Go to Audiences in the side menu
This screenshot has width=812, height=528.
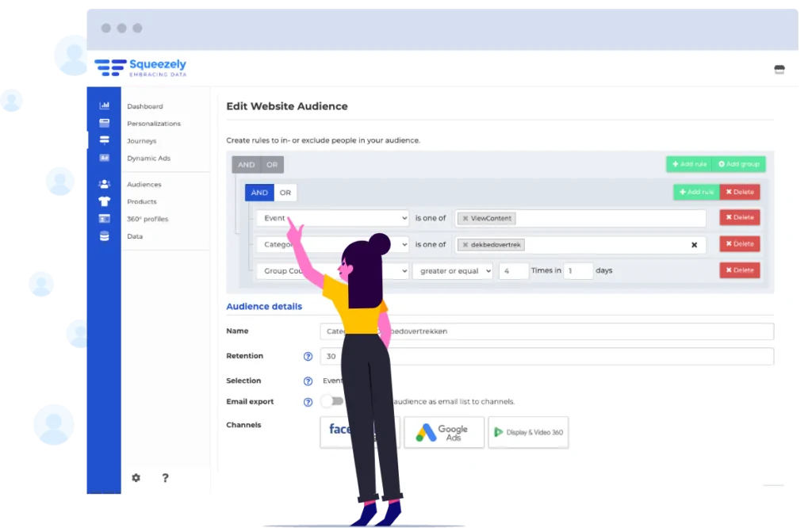(144, 185)
